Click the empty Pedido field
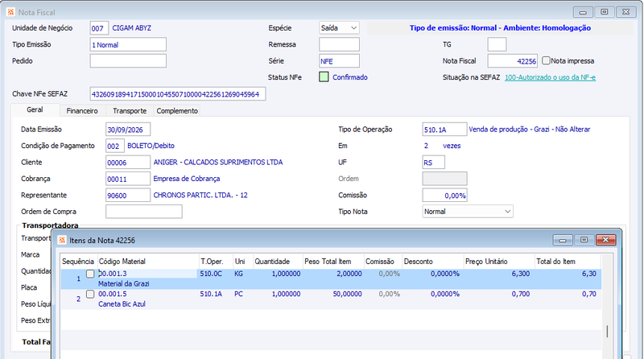644x359 pixels. pyautogui.click(x=128, y=61)
